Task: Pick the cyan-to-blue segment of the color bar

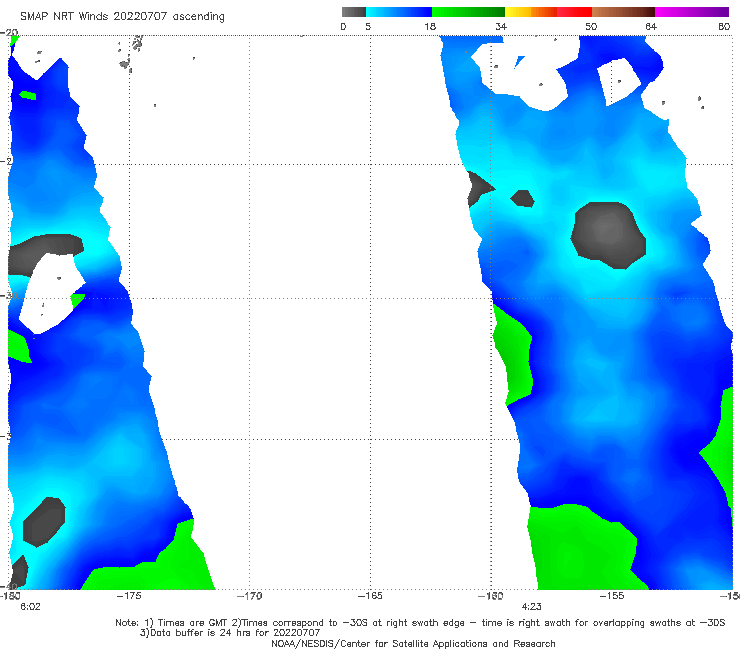Action: coord(399,12)
